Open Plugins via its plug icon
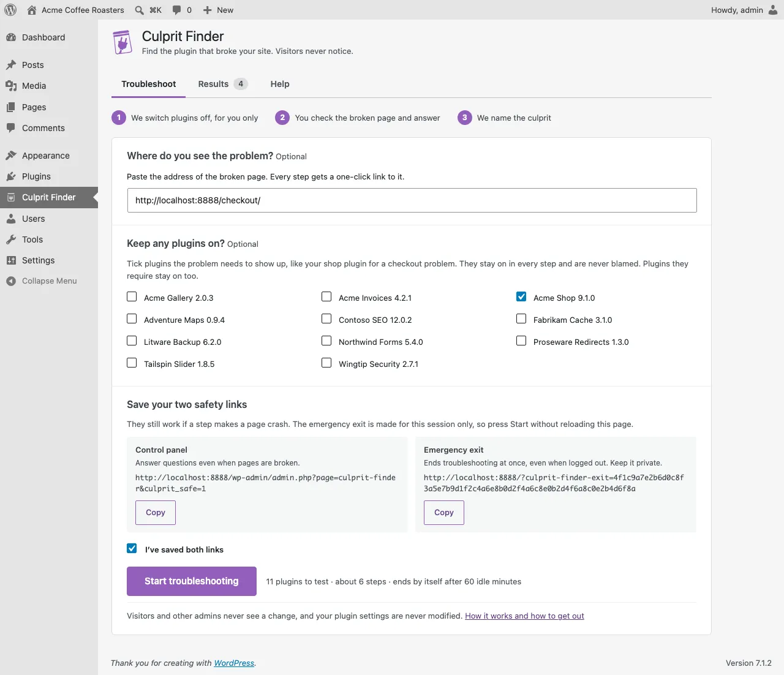The width and height of the screenshot is (784, 675). [x=11, y=176]
